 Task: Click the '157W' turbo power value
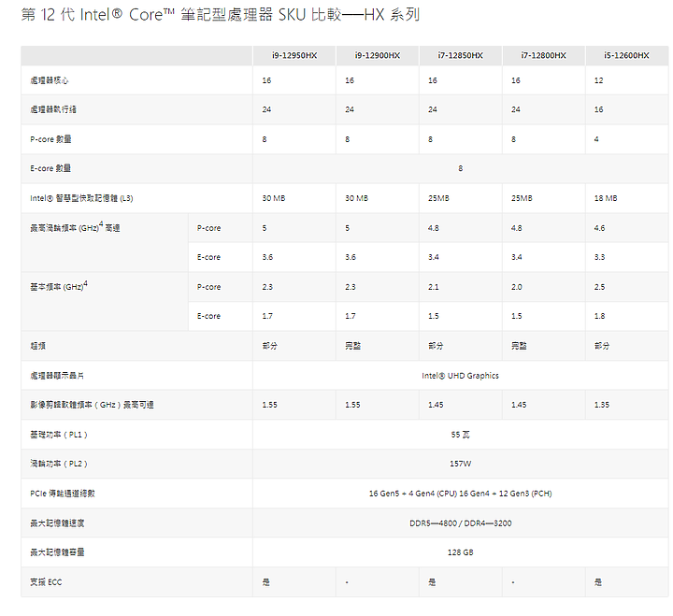(461, 464)
